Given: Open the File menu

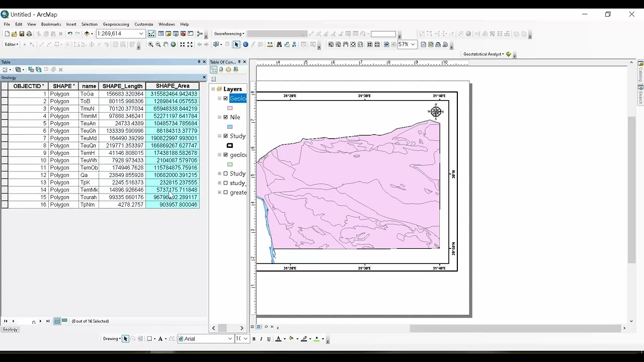Looking at the screenshot, I should point(7,24).
